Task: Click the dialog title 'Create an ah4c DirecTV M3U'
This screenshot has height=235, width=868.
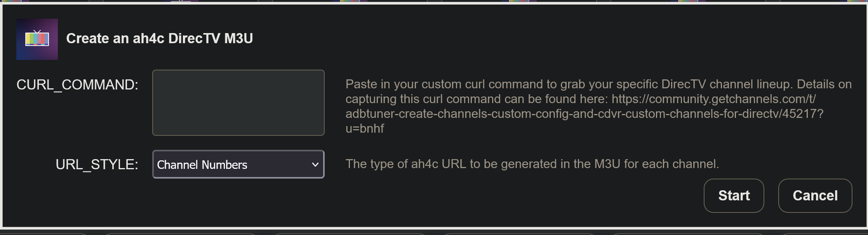Action: (x=159, y=39)
